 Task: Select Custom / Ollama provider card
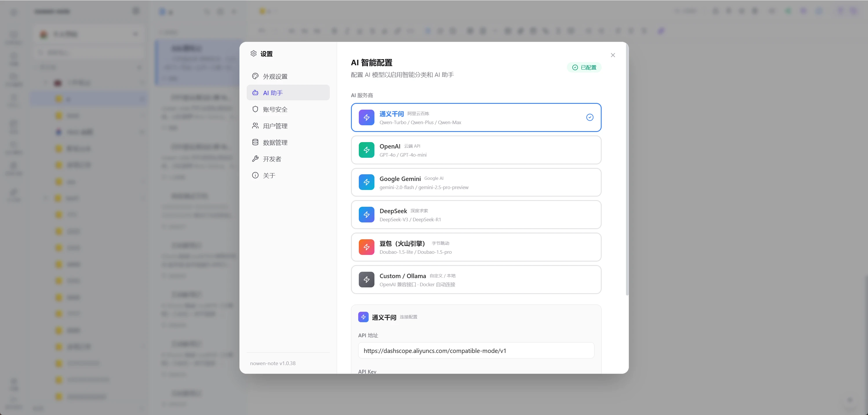476,280
